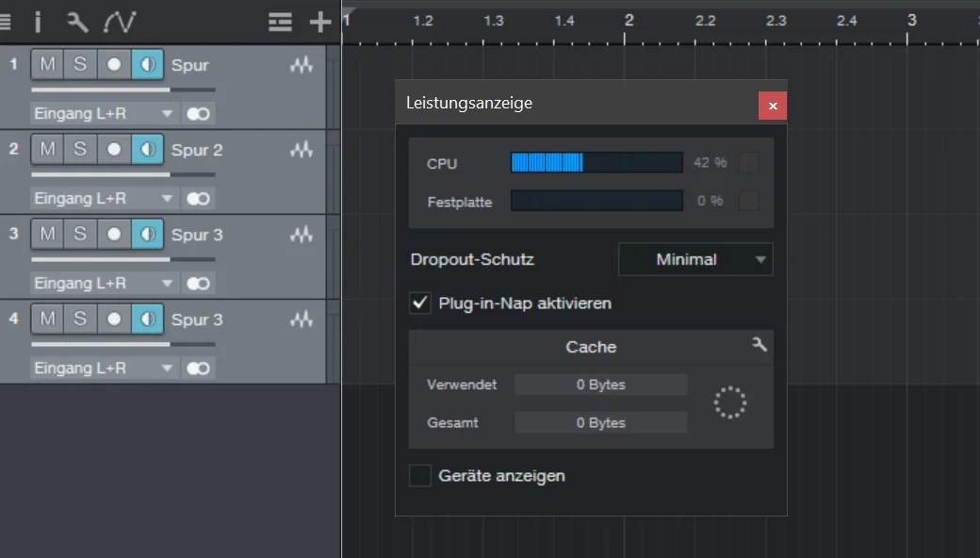Toggle input monitoring on track 3
980x558 pixels.
(148, 235)
